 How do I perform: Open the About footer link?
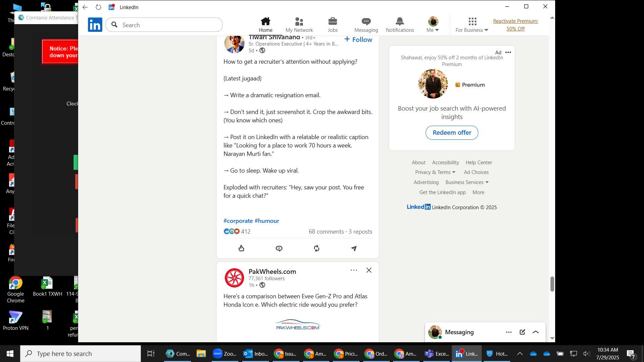coord(419,163)
